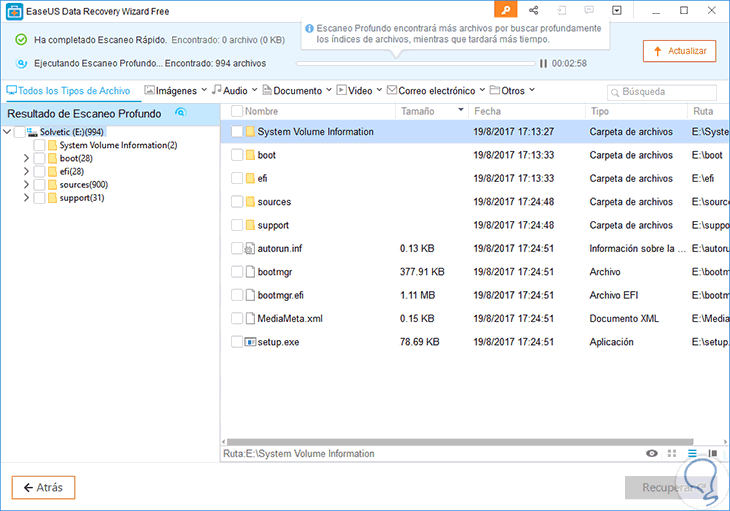Click the import scan status icon
Viewport: 730px width, 511px height.
(561, 10)
